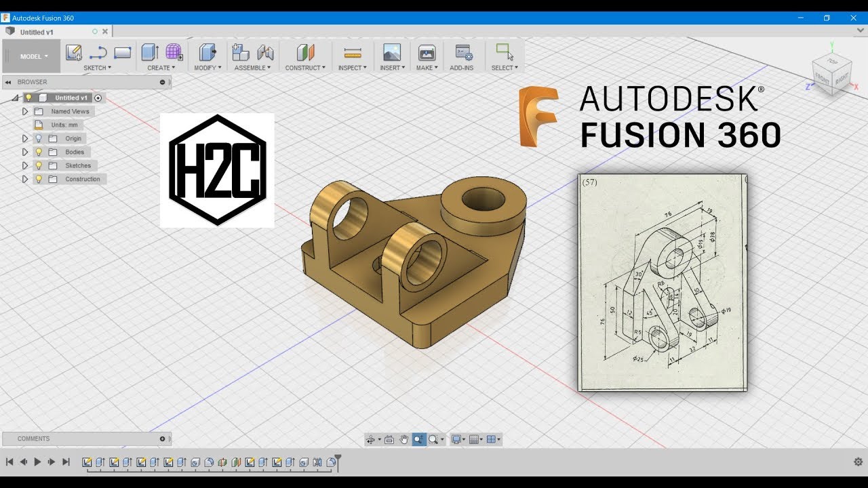Click the highlighted Zoom magnifier icon

(x=419, y=439)
